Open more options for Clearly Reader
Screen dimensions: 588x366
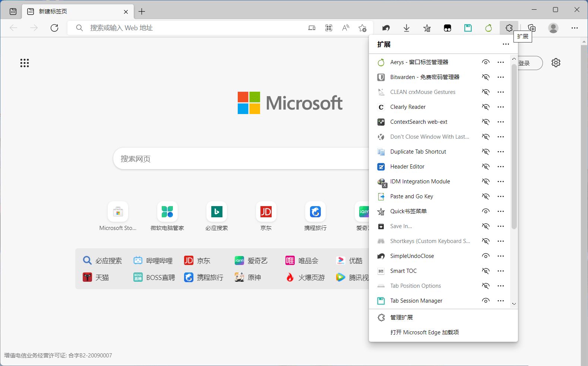click(501, 107)
